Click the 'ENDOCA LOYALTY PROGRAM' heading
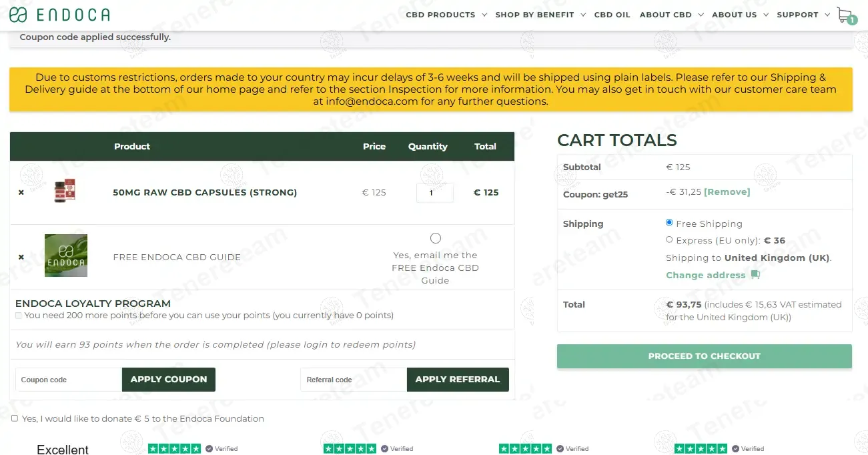The height and width of the screenshot is (455, 868). click(x=93, y=304)
